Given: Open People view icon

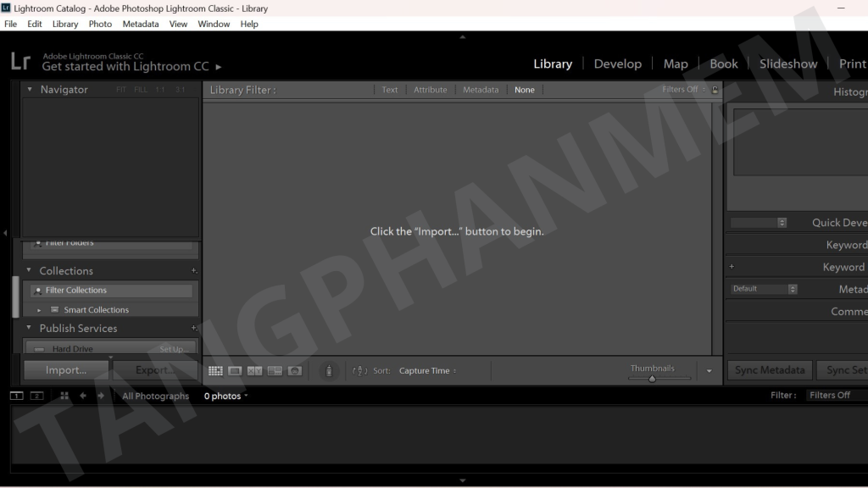Looking at the screenshot, I should [294, 370].
